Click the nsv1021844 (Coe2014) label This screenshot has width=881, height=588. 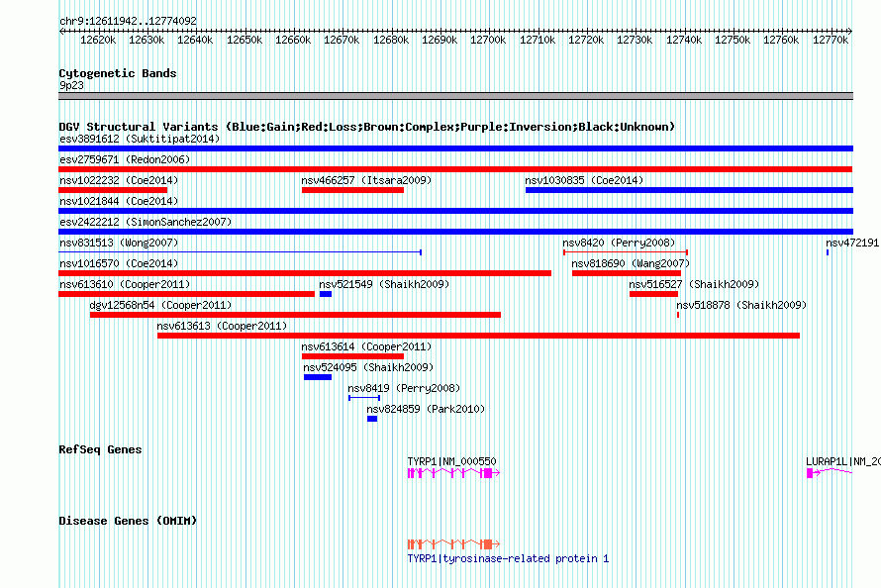coord(119,201)
